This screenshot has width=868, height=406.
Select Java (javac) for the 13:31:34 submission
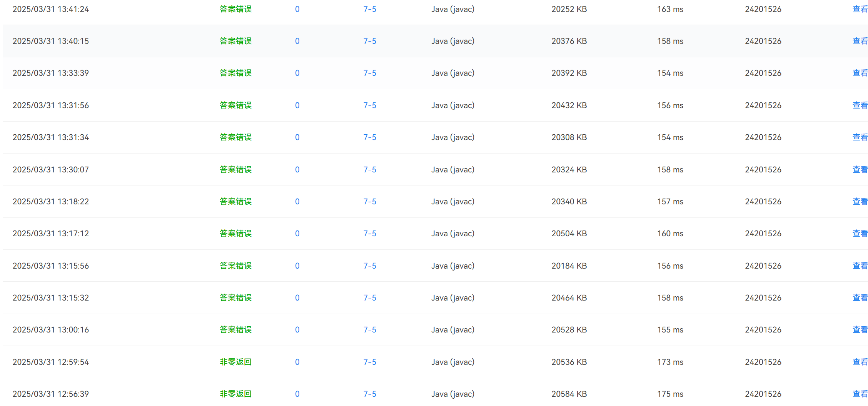[x=453, y=137]
